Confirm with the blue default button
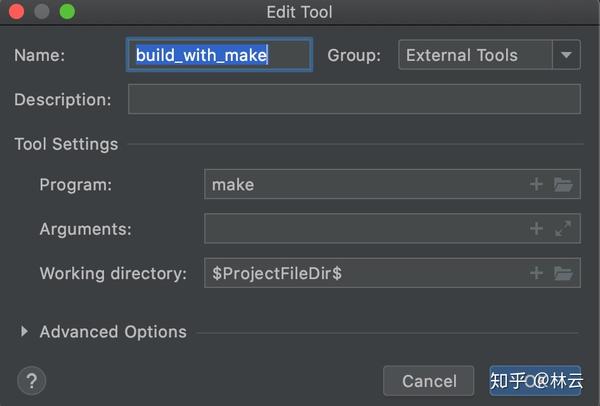The image size is (600, 406). [535, 380]
